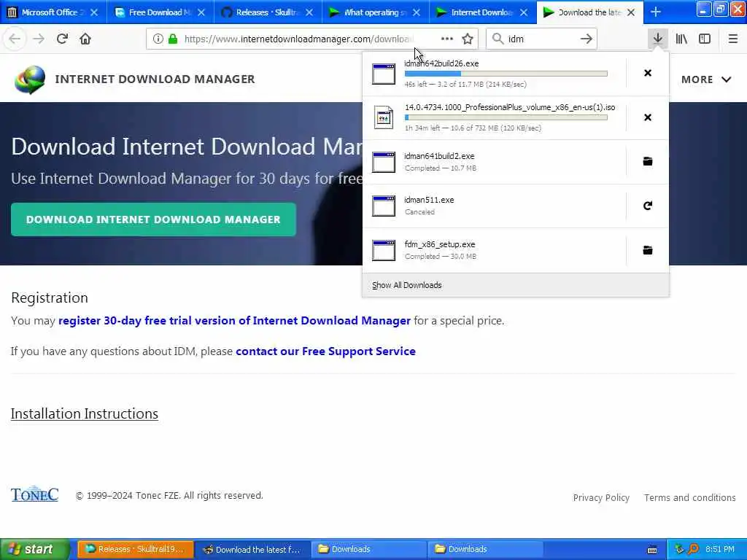Viewport: 747px width, 560px height.
Task: Open containing folder for idman641build2.exe
Action: click(648, 161)
